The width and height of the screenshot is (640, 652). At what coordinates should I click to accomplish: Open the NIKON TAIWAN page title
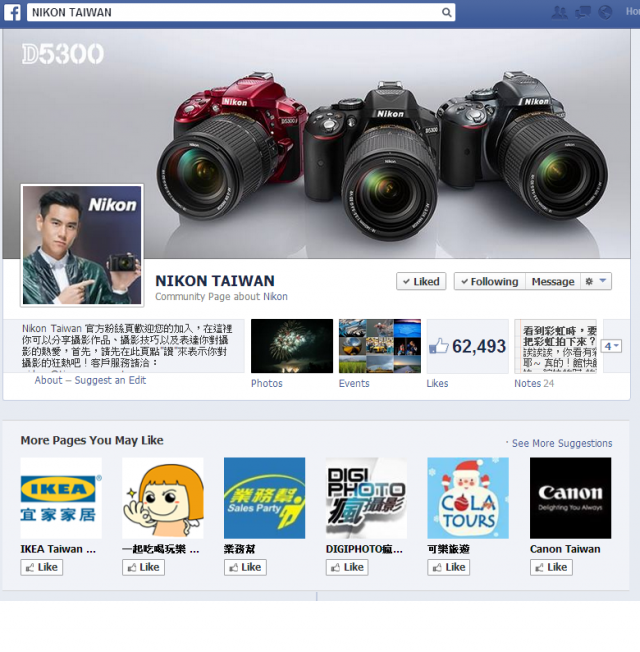(x=215, y=281)
